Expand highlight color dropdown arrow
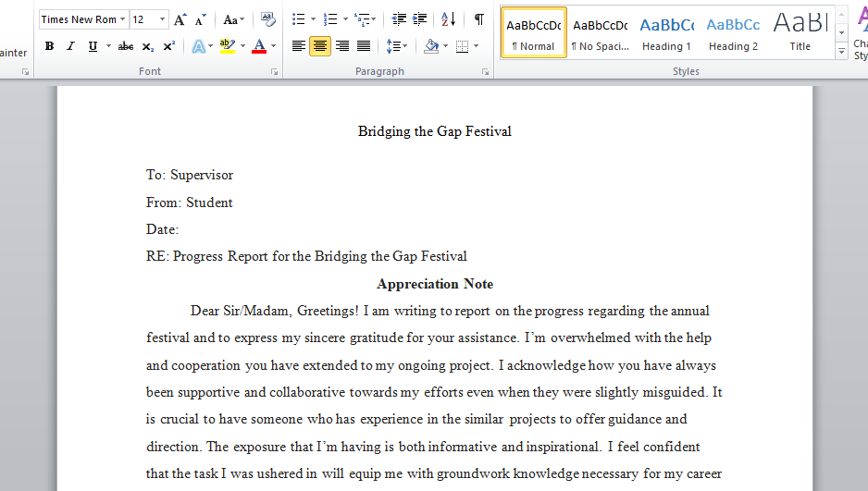Image resolution: width=868 pixels, height=491 pixels. point(242,46)
